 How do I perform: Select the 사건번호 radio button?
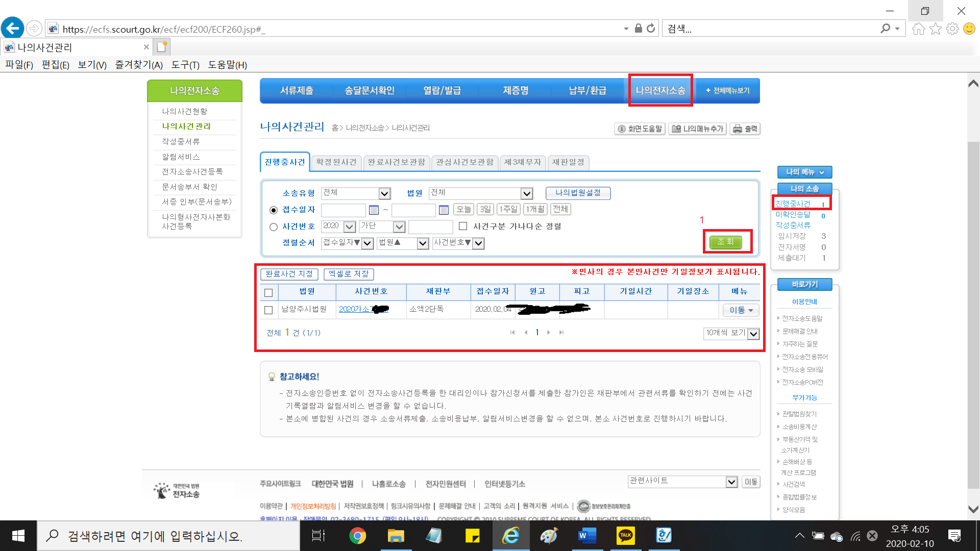click(274, 227)
